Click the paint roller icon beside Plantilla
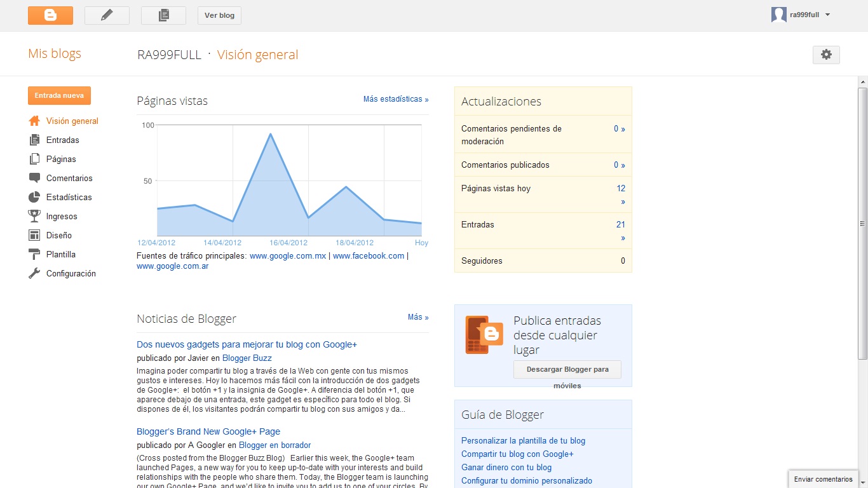 34,254
